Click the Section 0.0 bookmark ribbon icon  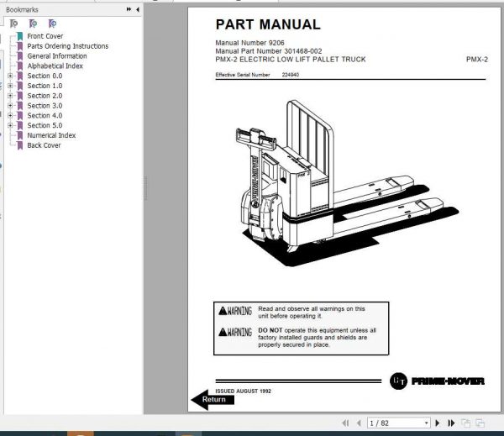20,76
